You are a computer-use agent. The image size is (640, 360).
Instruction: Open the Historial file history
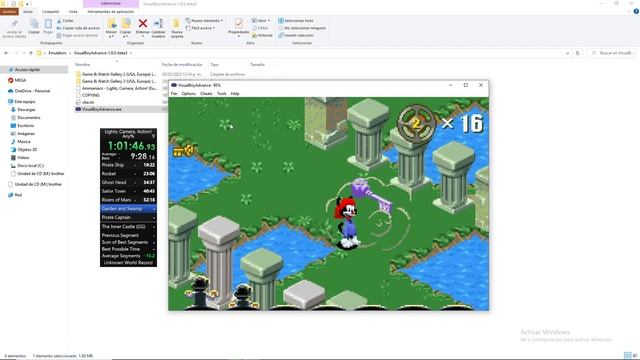coord(262,36)
